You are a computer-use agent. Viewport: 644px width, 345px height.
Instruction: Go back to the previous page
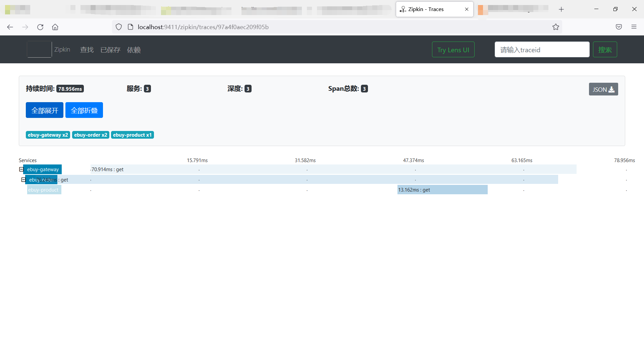(x=10, y=27)
